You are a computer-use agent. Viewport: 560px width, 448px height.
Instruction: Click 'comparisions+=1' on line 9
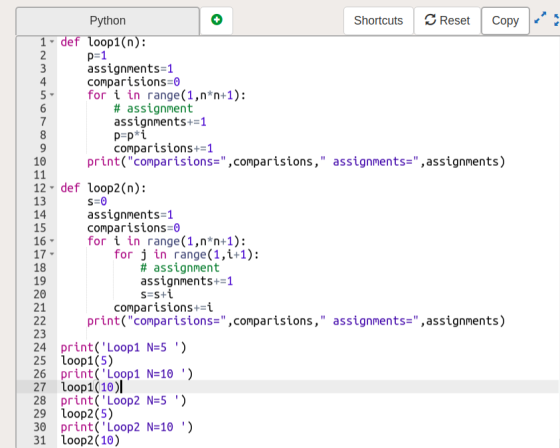[163, 148]
